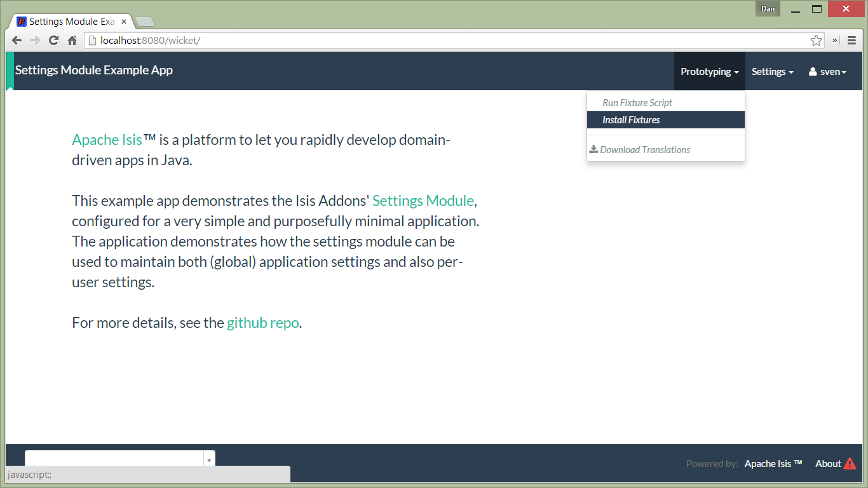Bookmark this page with the star icon
Screen dimensions: 868x488
pos(817,40)
